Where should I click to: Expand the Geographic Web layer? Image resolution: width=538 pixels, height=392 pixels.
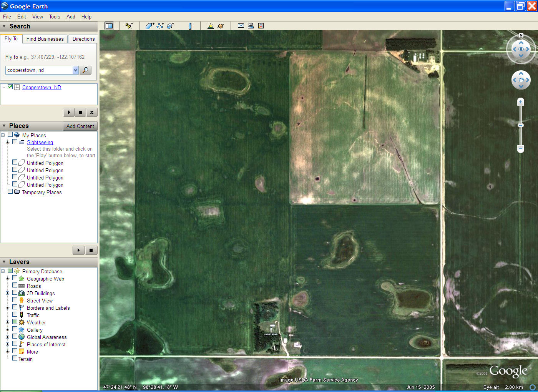pyautogui.click(x=7, y=279)
